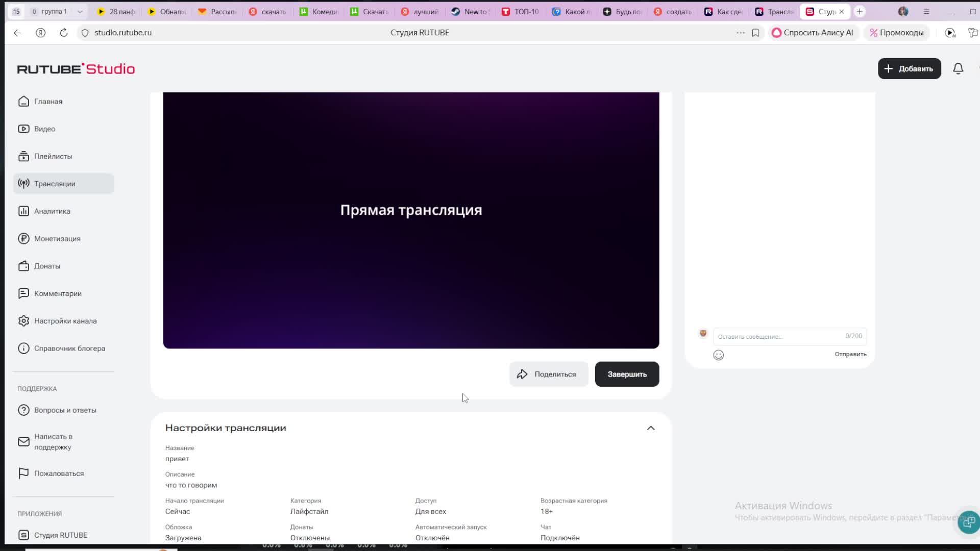Open the Плейлисты section
980x551 pixels.
pos(53,156)
